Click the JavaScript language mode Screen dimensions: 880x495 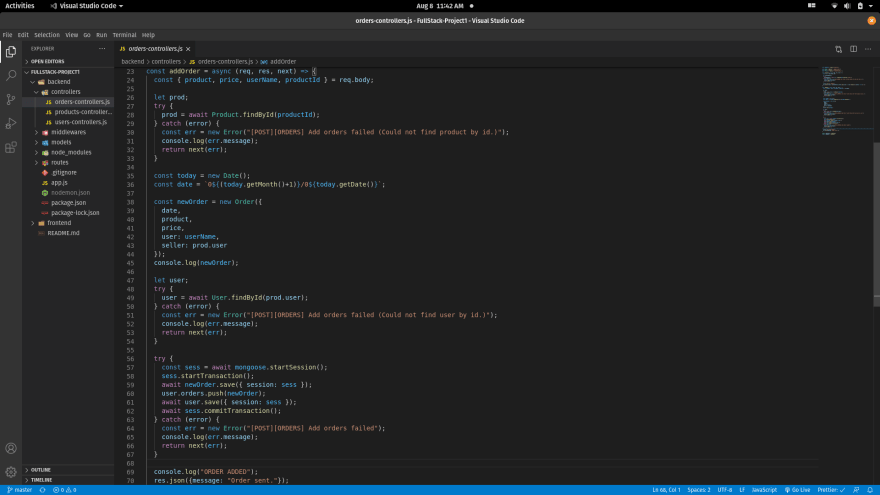[764, 490]
